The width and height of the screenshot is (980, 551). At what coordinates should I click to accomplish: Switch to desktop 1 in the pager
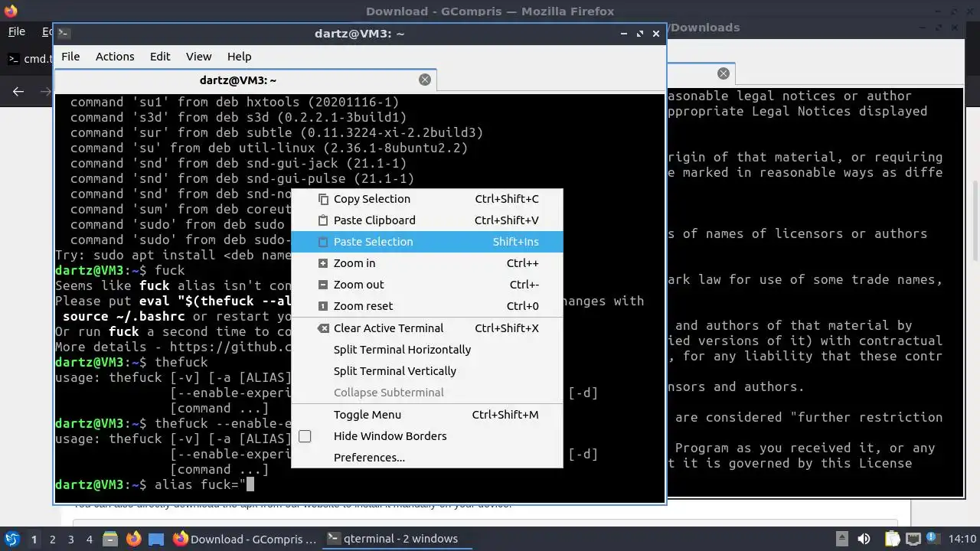pos(34,539)
